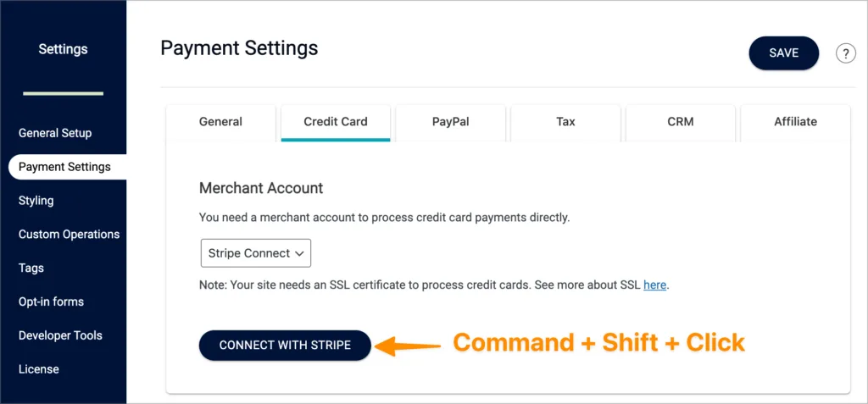Switch to the PayPal tab
Viewport: 868px width, 404px height.
click(450, 122)
